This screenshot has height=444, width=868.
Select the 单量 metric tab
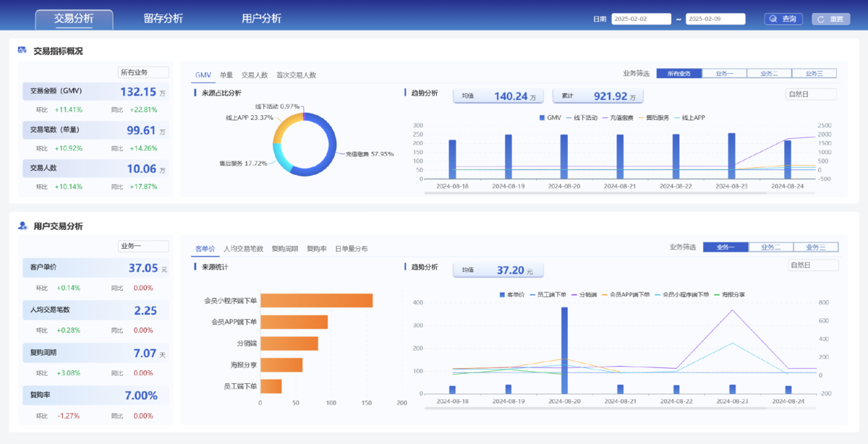[x=226, y=74]
